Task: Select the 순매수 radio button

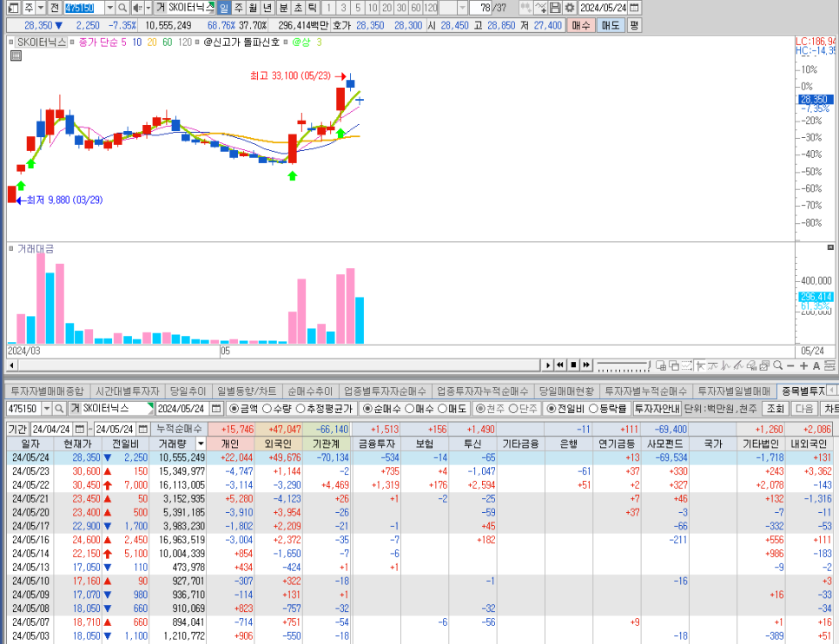Action: [x=367, y=409]
